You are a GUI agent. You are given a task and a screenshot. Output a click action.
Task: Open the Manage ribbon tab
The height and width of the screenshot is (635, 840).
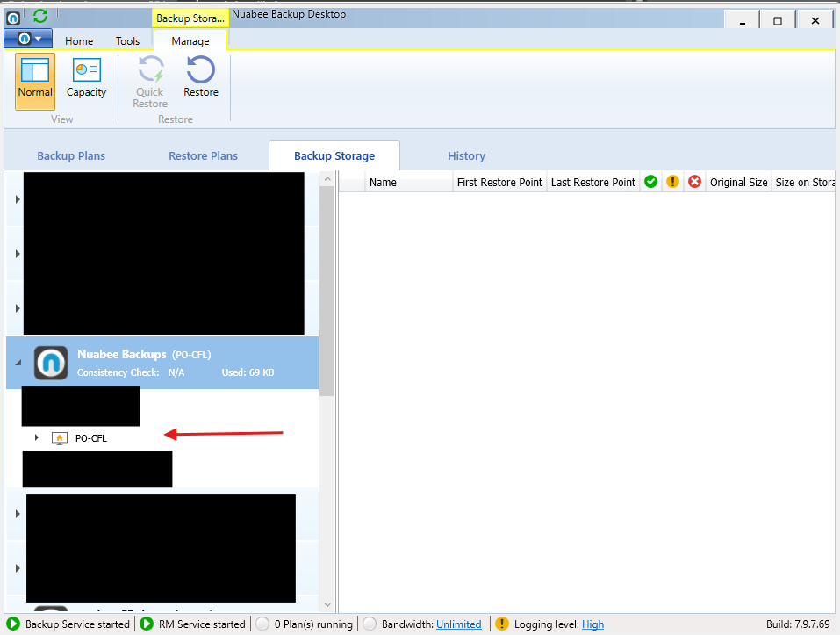(x=190, y=40)
